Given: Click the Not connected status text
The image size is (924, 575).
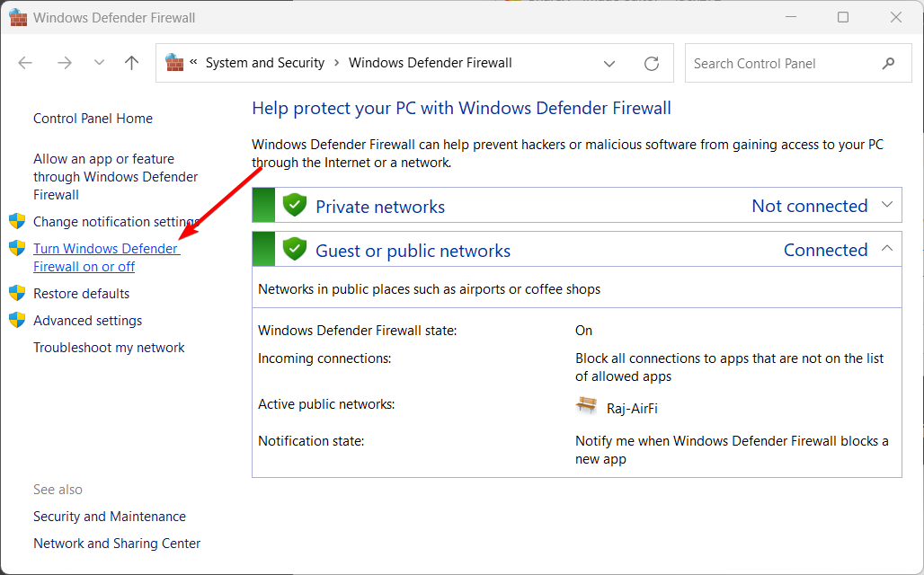Looking at the screenshot, I should [x=810, y=206].
